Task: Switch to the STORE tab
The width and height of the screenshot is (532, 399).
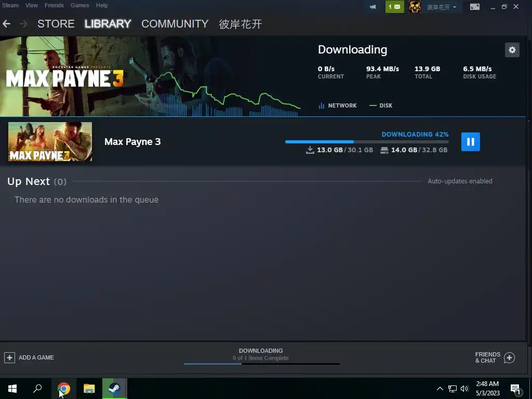Action: (56, 24)
